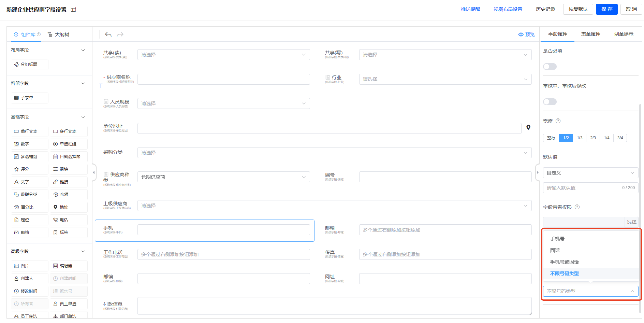The height and width of the screenshot is (323, 644).
Task: Add 邮箱 field component
Action: pos(30,233)
